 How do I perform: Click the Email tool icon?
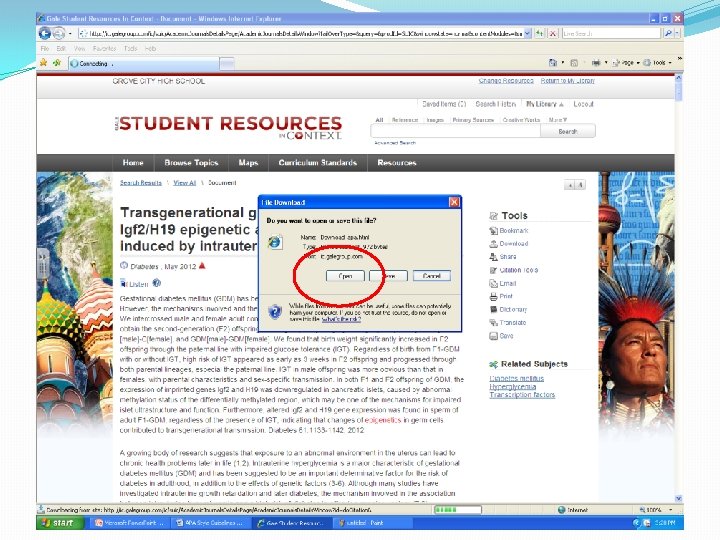tap(494, 283)
